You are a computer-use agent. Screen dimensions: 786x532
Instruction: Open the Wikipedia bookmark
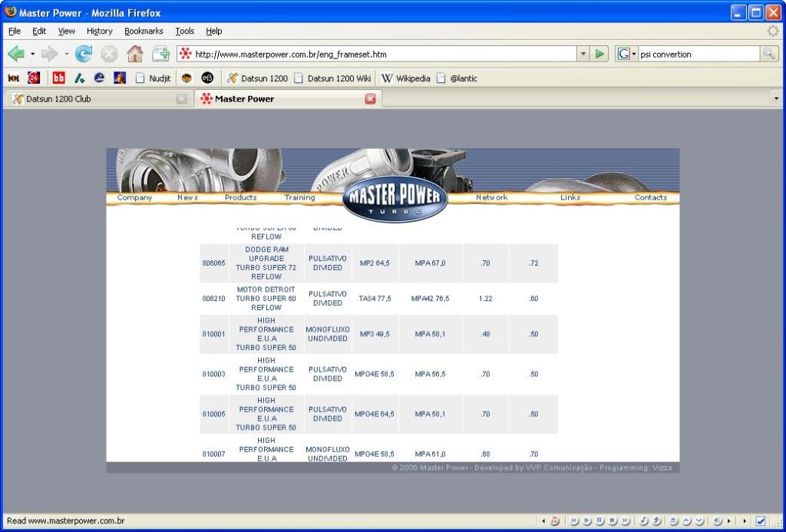point(405,78)
